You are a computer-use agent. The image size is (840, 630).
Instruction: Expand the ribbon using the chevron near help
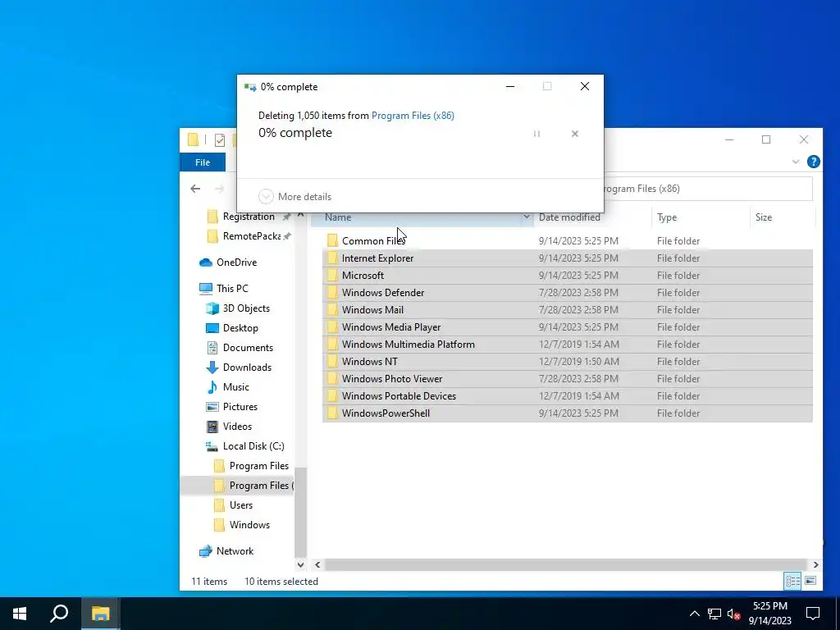(796, 162)
